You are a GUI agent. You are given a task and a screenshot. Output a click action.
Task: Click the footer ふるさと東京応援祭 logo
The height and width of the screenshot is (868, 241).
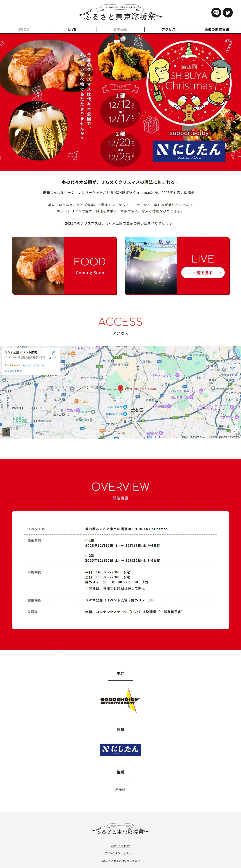pyautogui.click(x=120, y=829)
